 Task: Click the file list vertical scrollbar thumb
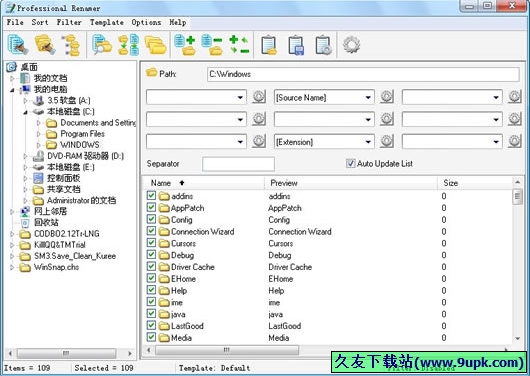(x=517, y=197)
